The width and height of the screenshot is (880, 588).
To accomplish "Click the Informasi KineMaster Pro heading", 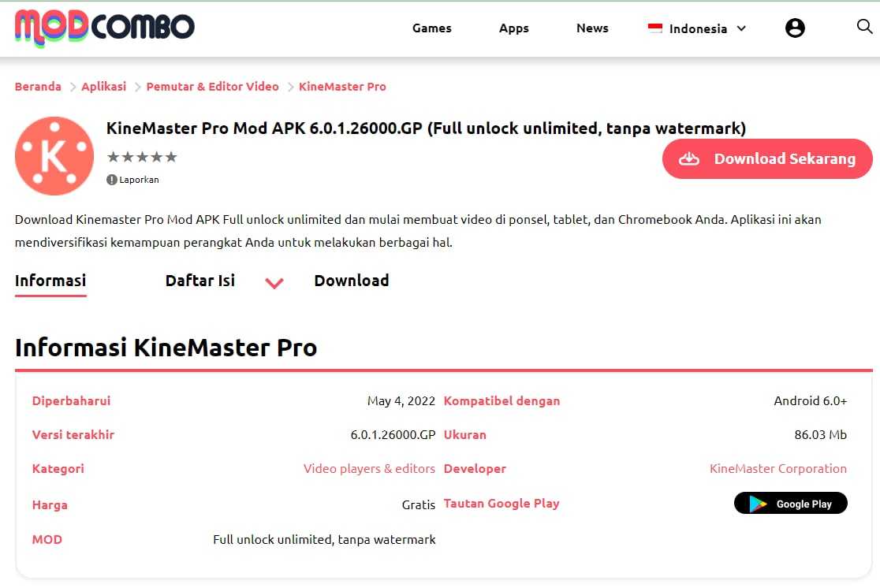I will point(166,348).
